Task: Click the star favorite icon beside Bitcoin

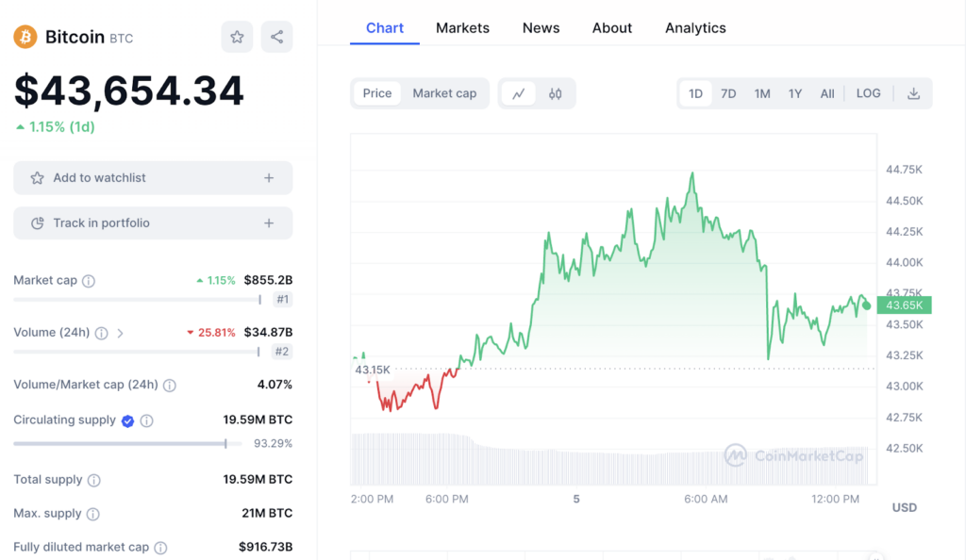Action: click(237, 37)
